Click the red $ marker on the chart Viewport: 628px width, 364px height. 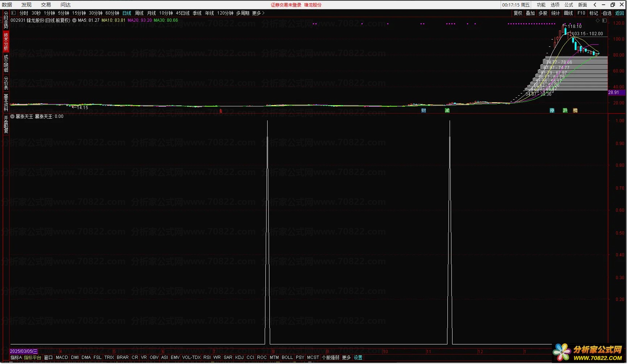(x=220, y=111)
